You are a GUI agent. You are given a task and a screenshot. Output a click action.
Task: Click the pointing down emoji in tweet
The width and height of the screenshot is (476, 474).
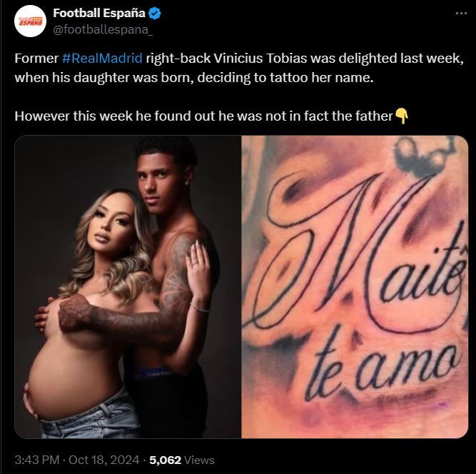pos(402,116)
